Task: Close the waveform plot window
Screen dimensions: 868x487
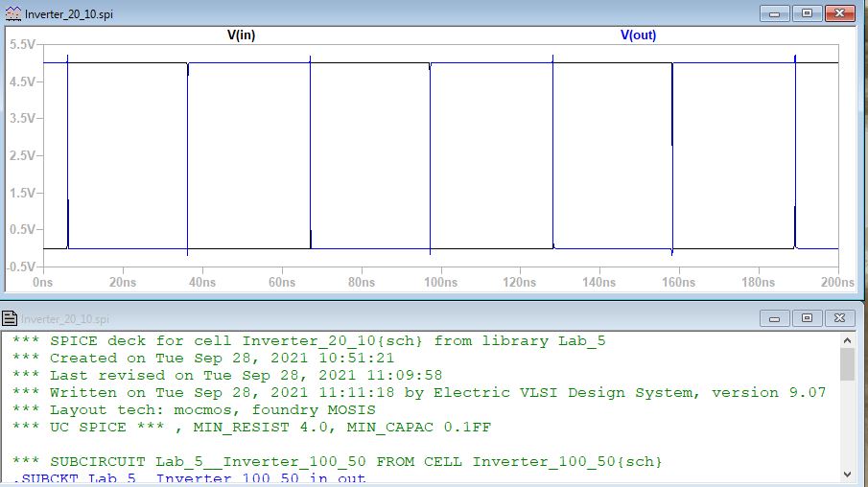Action: [839, 13]
